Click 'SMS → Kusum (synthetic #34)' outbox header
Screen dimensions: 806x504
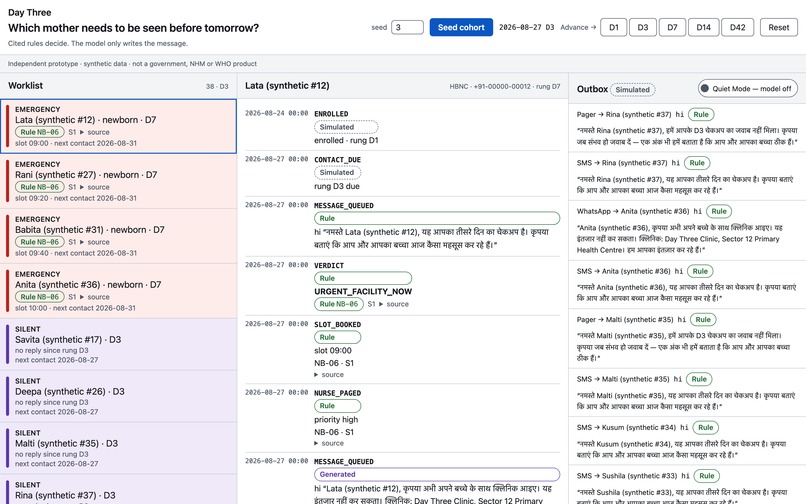(626, 427)
